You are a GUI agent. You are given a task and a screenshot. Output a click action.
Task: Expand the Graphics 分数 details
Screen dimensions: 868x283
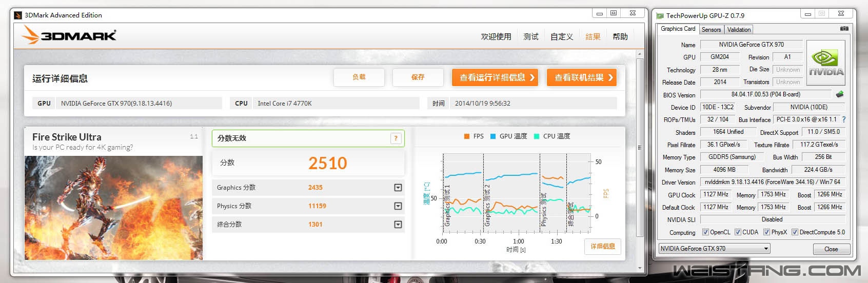coord(398,188)
